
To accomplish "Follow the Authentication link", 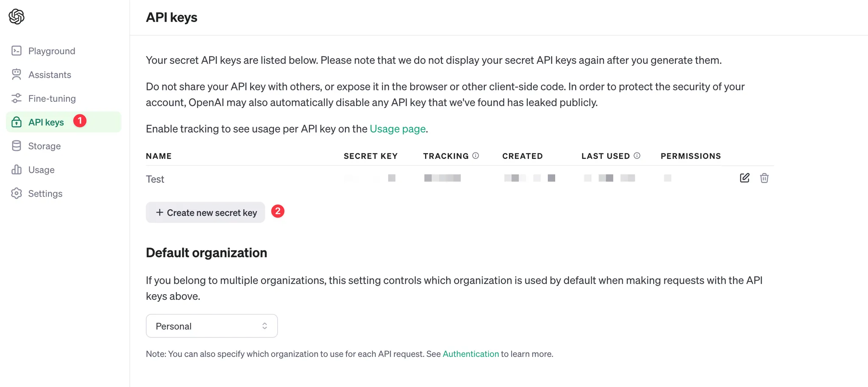I will click(x=471, y=354).
